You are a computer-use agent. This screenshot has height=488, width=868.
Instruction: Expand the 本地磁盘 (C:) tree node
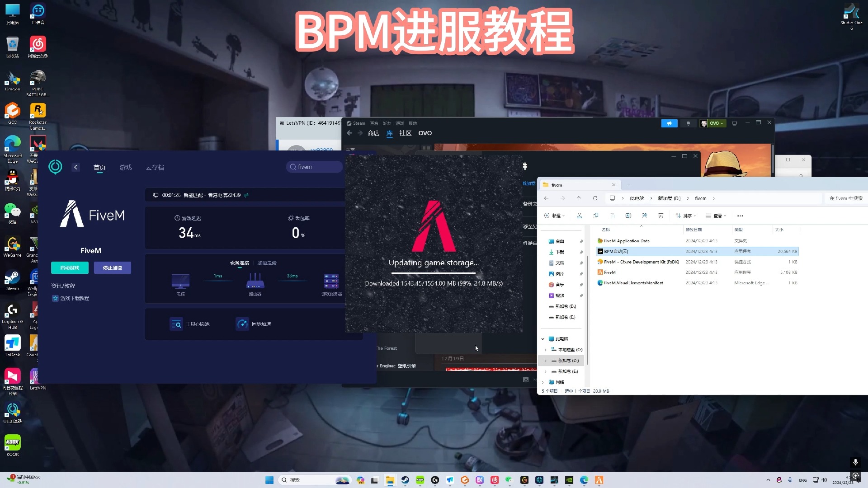tap(545, 350)
